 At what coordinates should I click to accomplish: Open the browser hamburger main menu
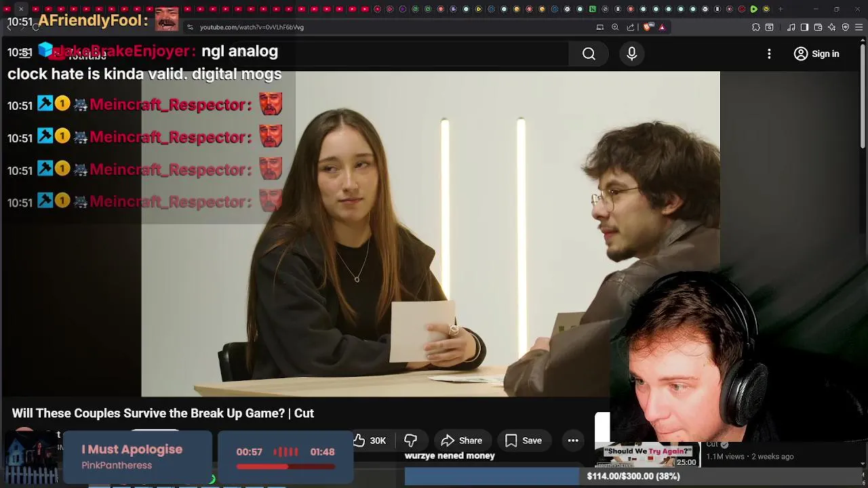[x=859, y=27]
